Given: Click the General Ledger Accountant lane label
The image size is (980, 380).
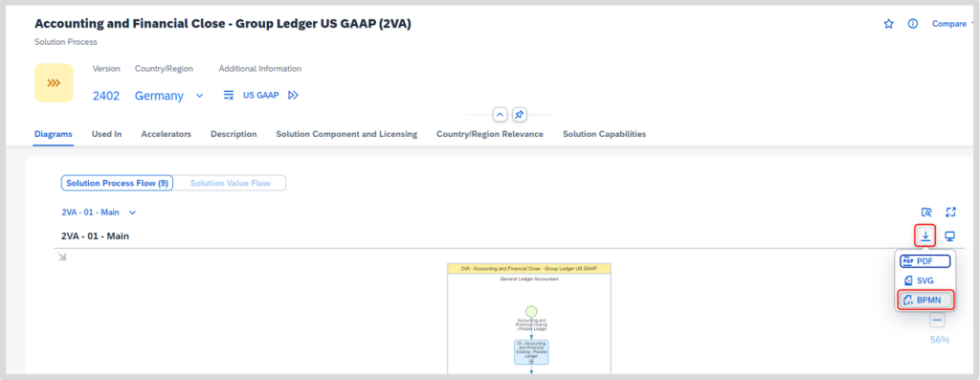Looking at the screenshot, I should click(528, 279).
